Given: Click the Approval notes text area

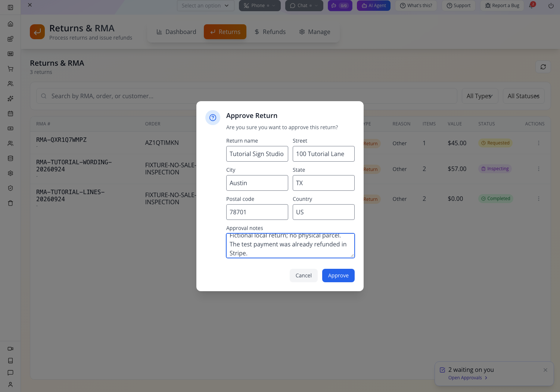Looking at the screenshot, I should pyautogui.click(x=290, y=246).
